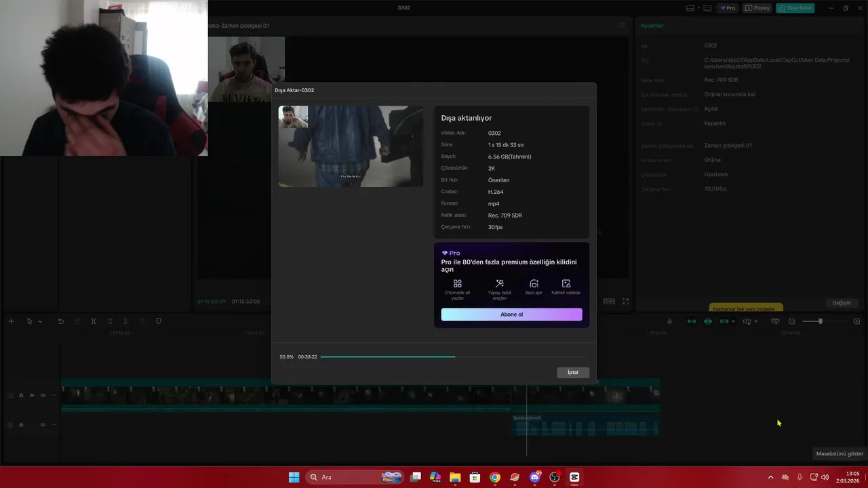This screenshot has height=488, width=868.
Task: Open the layout selector icon in title bar
Action: (x=690, y=8)
